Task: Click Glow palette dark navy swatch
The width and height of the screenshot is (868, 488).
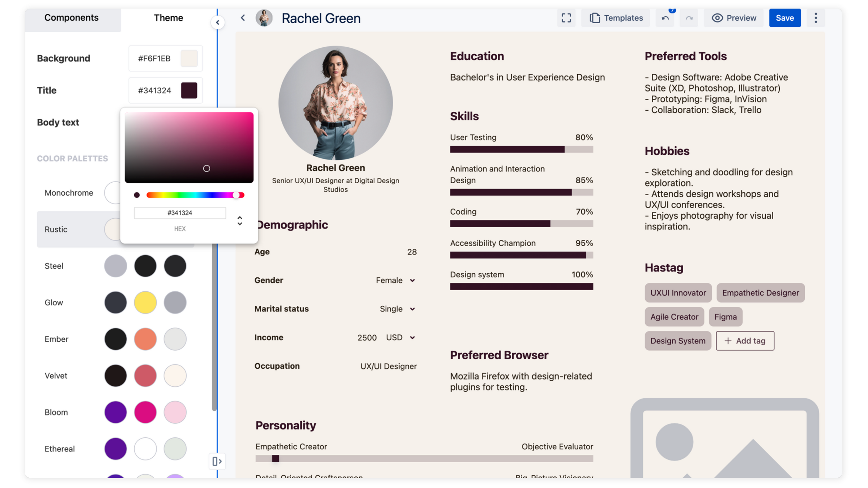Action: tap(115, 302)
